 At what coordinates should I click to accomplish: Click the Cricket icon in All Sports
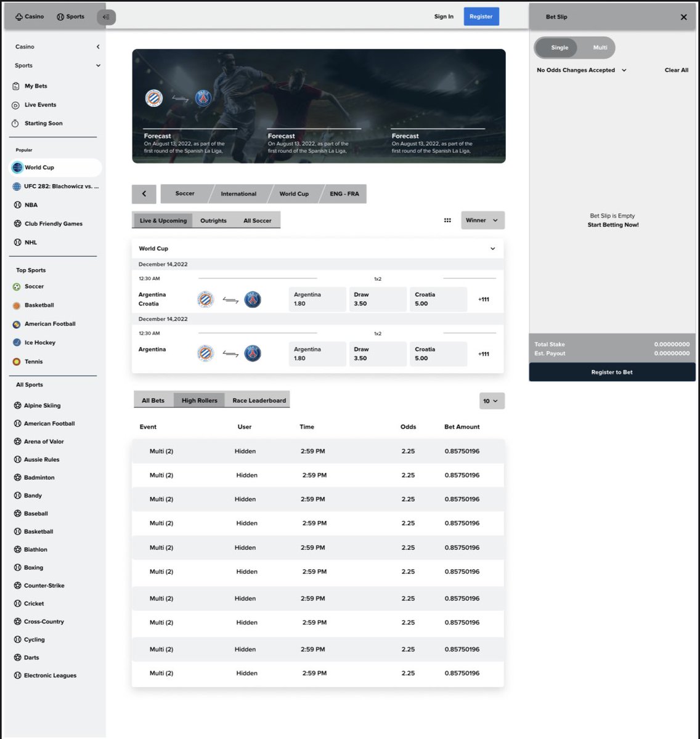(17, 604)
